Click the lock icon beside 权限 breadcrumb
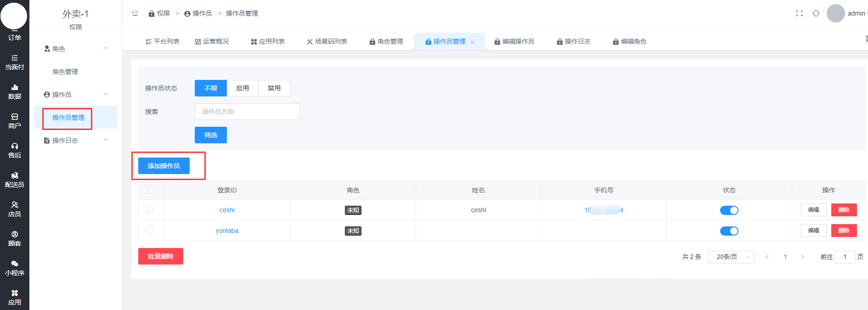Image resolution: width=868 pixels, height=310 pixels. pyautogui.click(x=152, y=14)
